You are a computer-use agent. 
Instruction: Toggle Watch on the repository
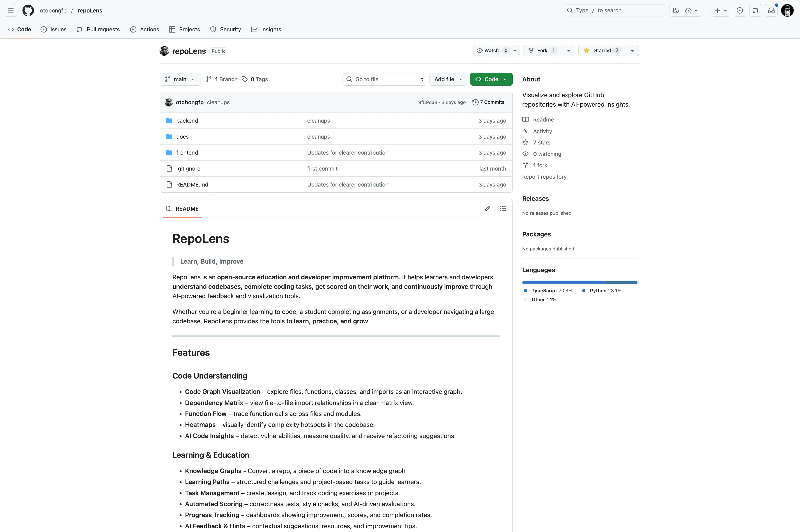click(x=491, y=51)
